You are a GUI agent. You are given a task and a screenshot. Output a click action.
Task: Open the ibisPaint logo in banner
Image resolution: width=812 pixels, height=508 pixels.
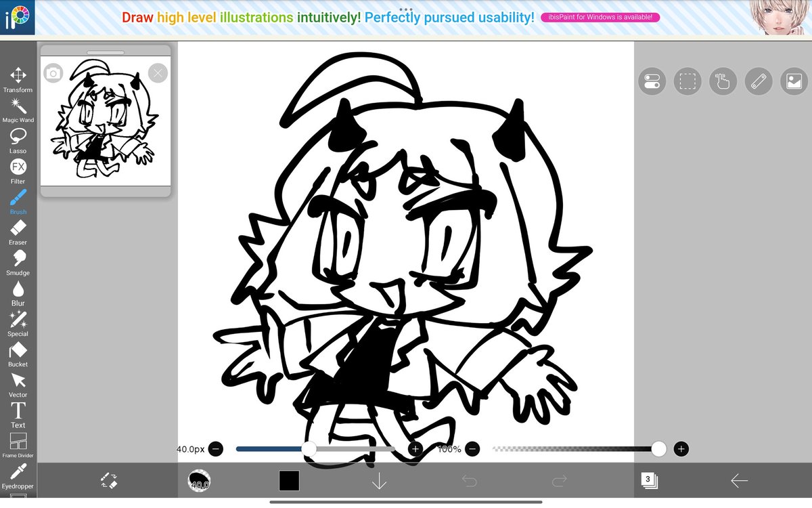[x=17, y=18]
